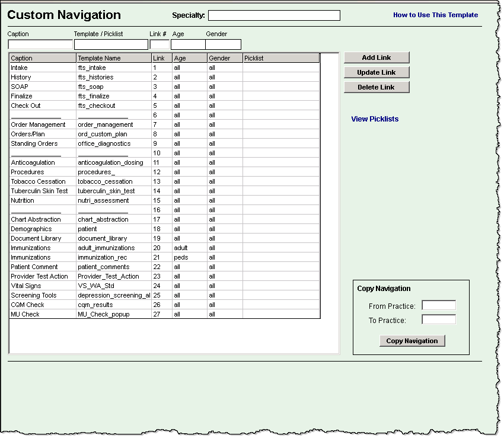The width and height of the screenshot is (504, 438).
Task: Click the Add Link button
Action: tap(377, 57)
